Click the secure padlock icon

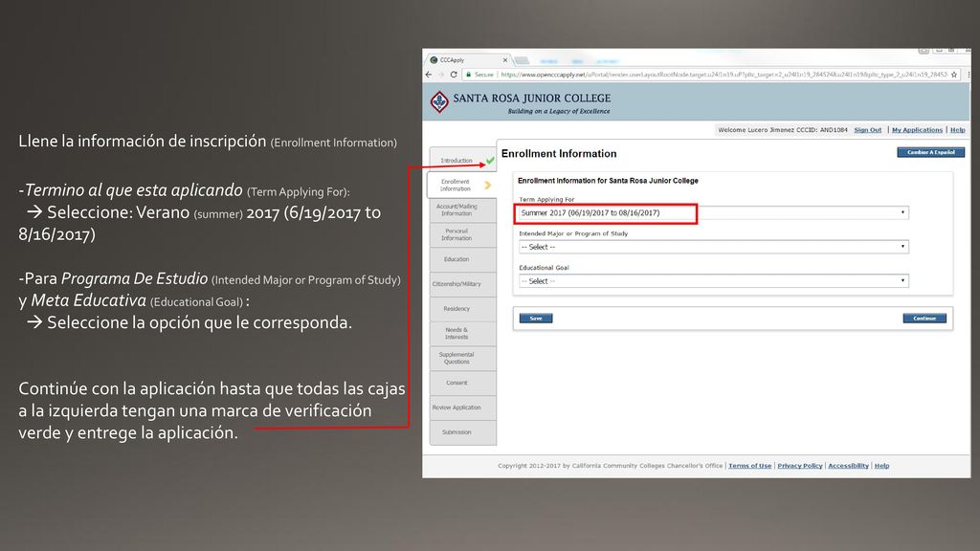468,75
